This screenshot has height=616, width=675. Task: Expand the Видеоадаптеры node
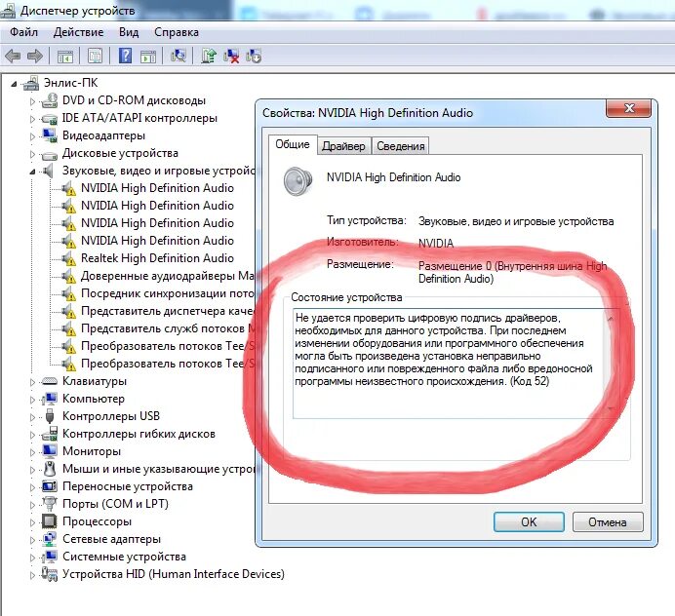click(32, 136)
